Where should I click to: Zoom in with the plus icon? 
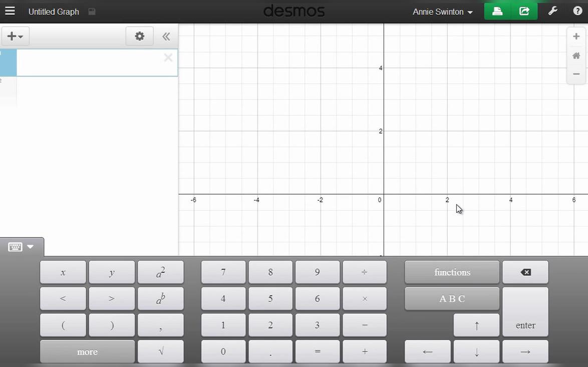pos(576,36)
